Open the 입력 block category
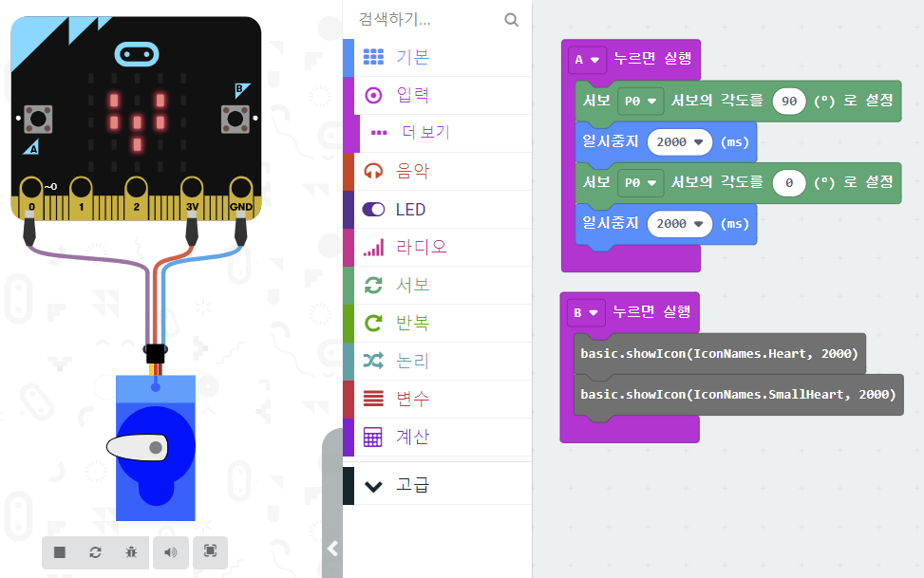Viewport: 924px width, 578px height. point(437,95)
